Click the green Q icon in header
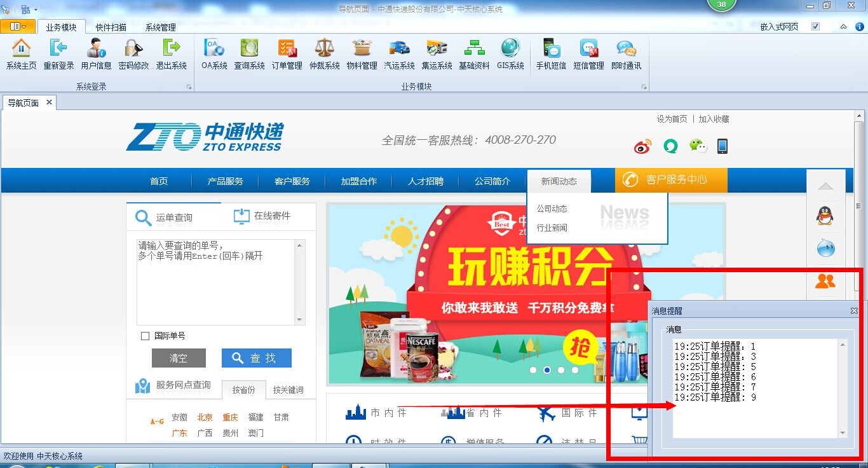 (670, 146)
